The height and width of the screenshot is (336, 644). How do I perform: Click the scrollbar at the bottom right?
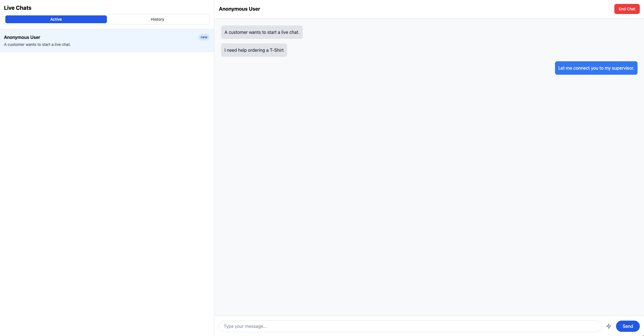pos(642,335)
